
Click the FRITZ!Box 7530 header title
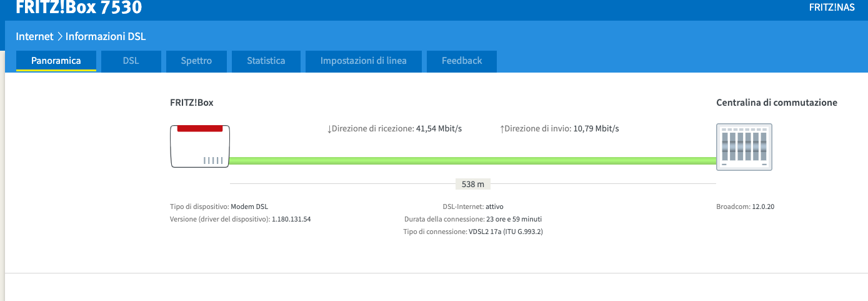pos(79,8)
